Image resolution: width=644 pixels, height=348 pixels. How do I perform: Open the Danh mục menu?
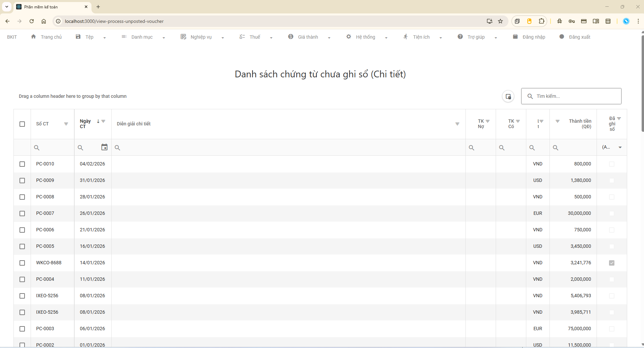tap(142, 37)
